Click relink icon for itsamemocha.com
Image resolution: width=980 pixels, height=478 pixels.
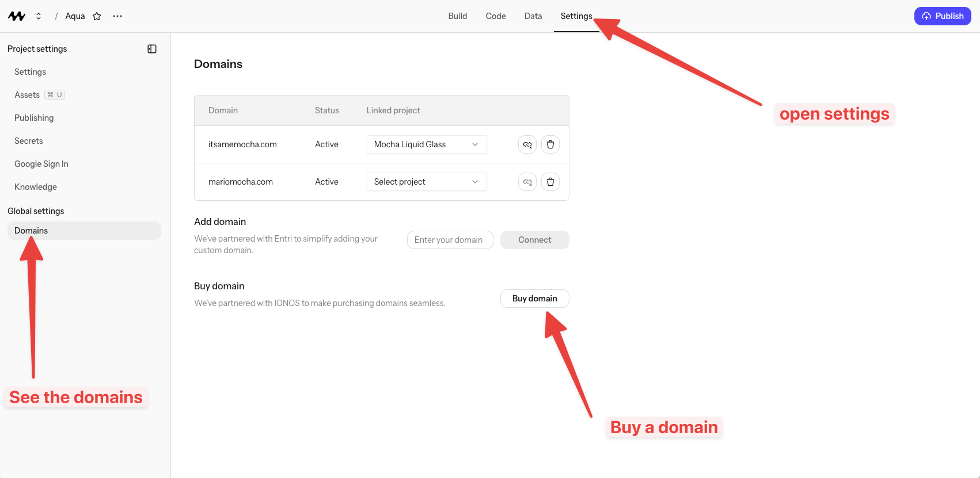[527, 144]
